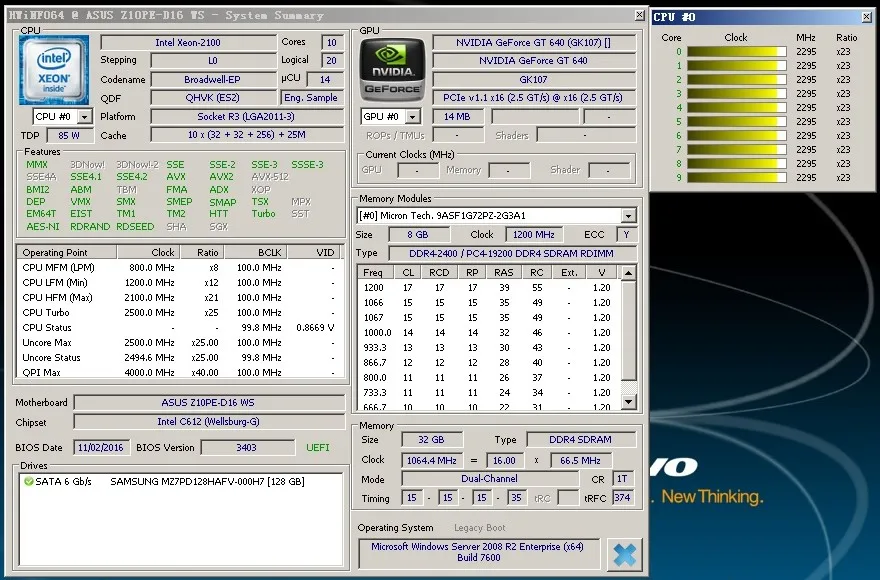Click the Stepping L0 field
The image size is (880, 580).
[213, 61]
